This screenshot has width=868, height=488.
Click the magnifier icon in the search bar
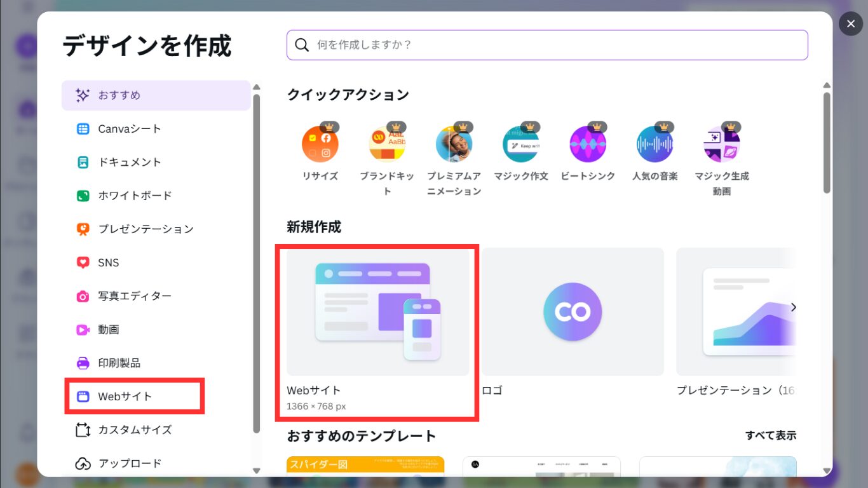302,45
